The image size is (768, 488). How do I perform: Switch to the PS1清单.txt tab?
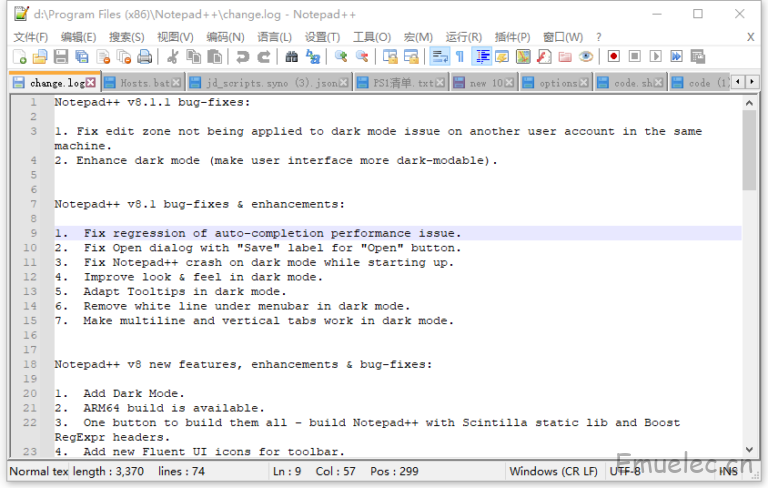click(401, 83)
